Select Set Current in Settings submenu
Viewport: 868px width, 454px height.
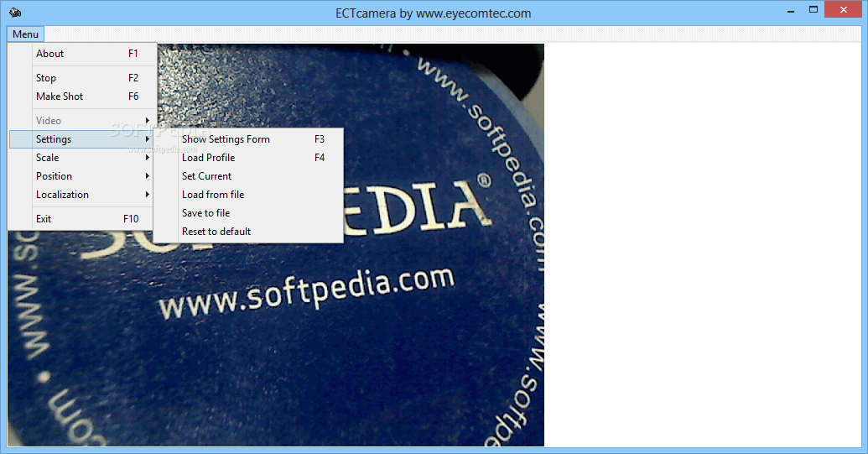pos(248,176)
